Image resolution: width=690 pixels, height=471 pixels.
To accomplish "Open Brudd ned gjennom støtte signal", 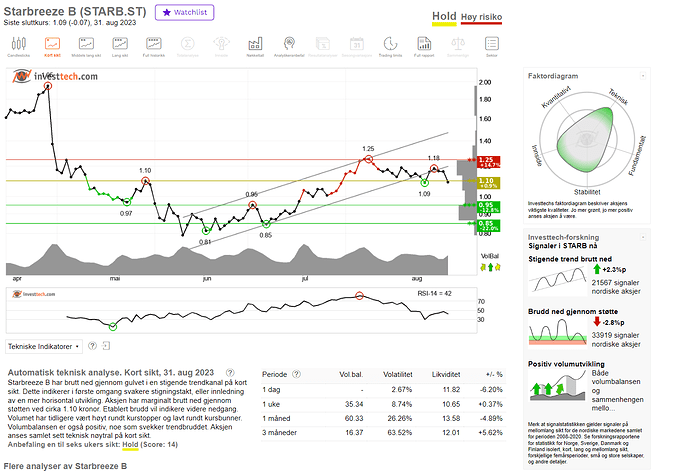I will (573, 311).
